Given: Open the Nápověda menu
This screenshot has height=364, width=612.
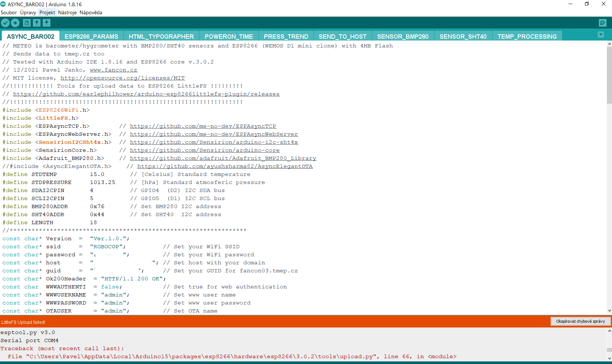Looking at the screenshot, I should 91,12.
